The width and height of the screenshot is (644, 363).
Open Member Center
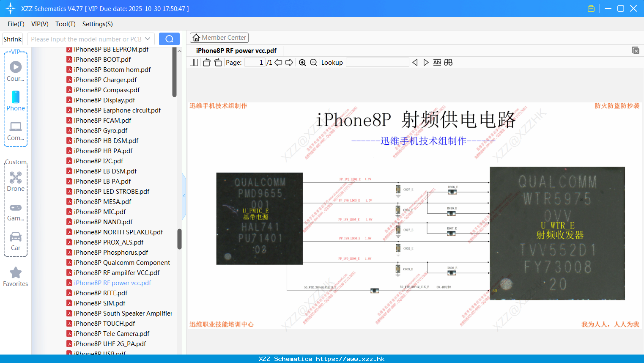[219, 38]
